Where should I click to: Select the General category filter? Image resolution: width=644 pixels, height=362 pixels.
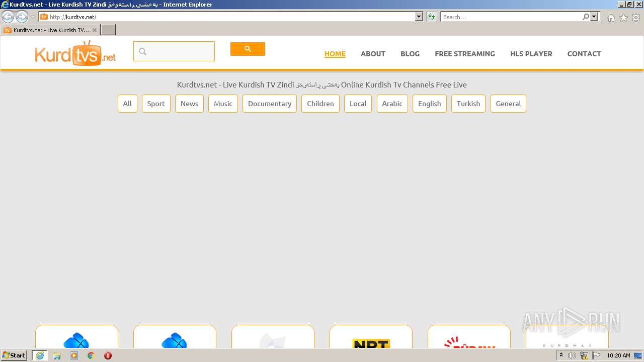(x=508, y=104)
